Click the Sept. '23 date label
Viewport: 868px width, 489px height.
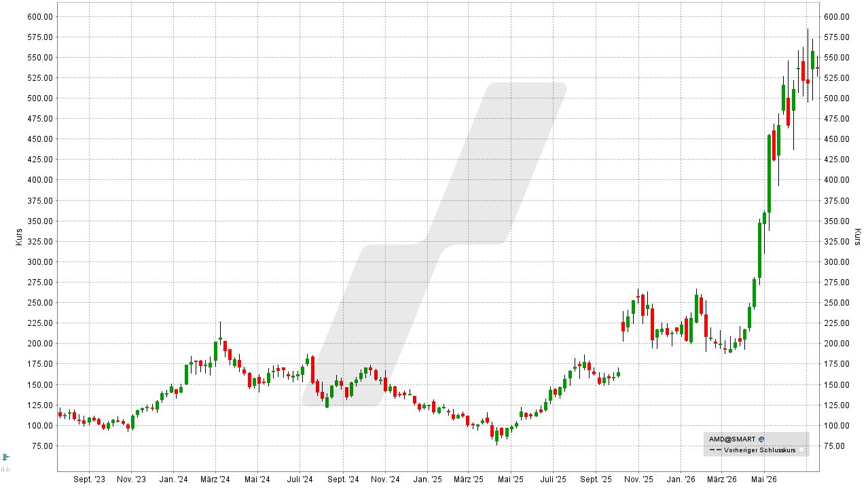click(x=89, y=479)
